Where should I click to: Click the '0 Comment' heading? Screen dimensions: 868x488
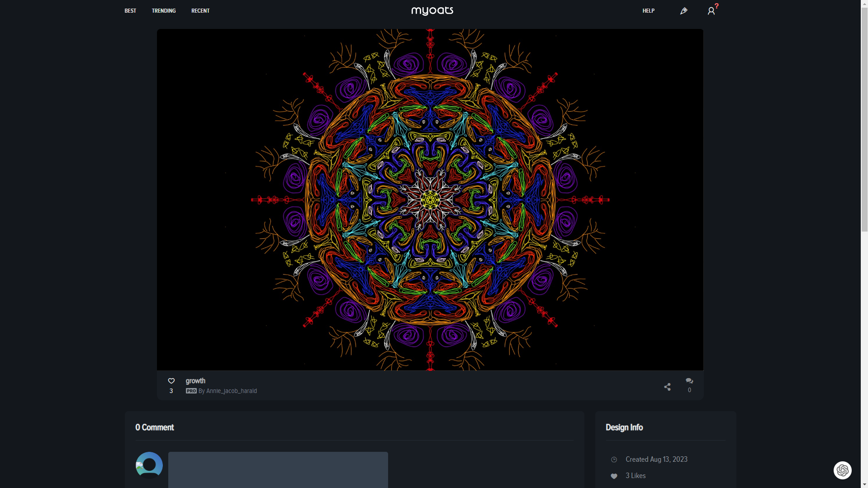click(155, 427)
